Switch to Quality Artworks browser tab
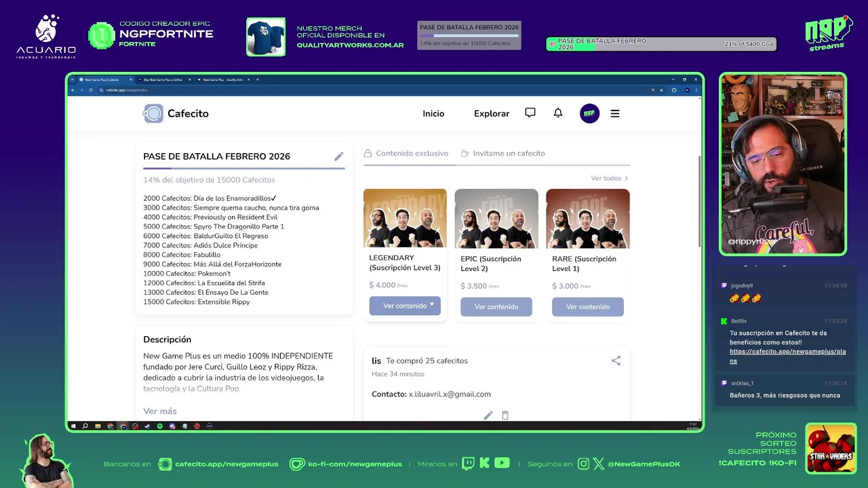The height and width of the screenshot is (488, 868). pos(222,79)
